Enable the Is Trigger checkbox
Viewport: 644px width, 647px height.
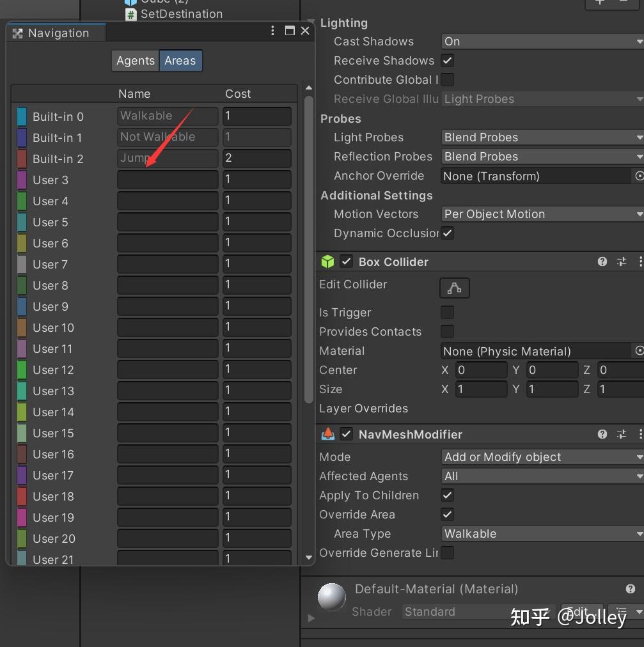click(447, 313)
